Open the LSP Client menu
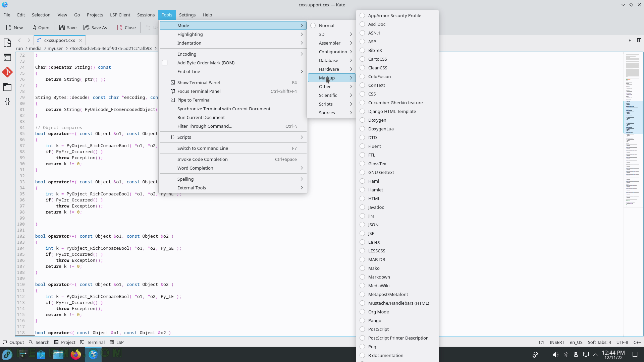644x362 pixels. pyautogui.click(x=120, y=15)
